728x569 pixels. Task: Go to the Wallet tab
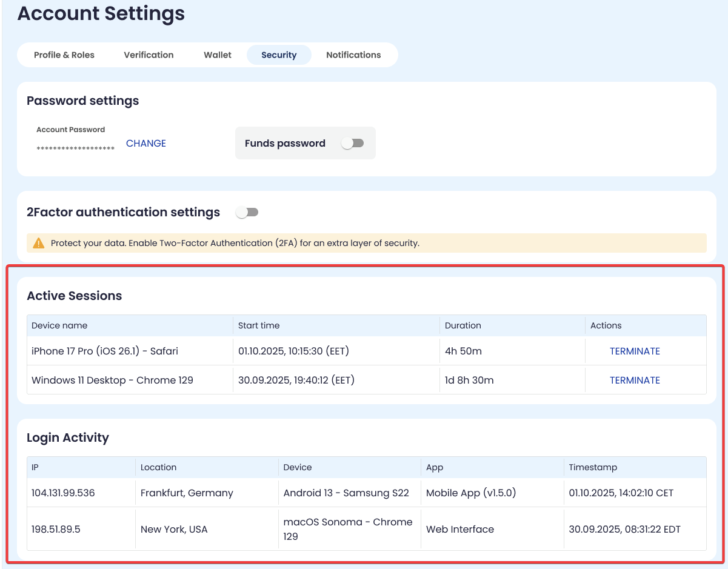(x=218, y=55)
